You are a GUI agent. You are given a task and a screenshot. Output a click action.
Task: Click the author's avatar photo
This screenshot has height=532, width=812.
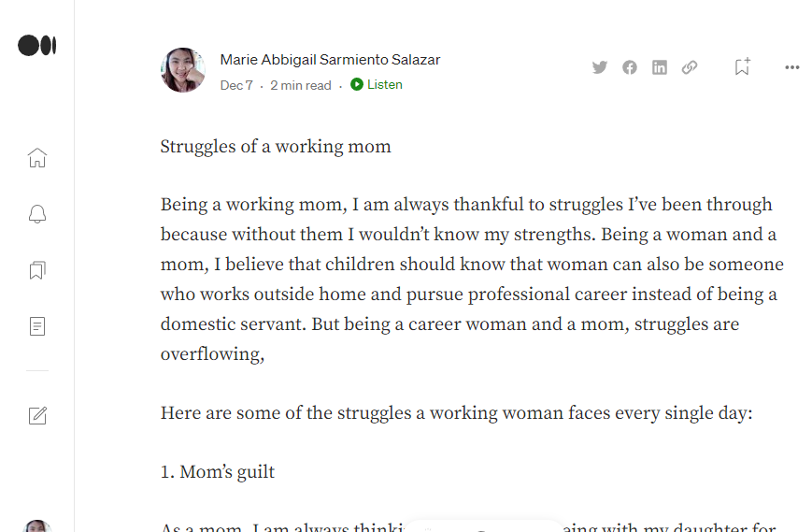(x=183, y=70)
